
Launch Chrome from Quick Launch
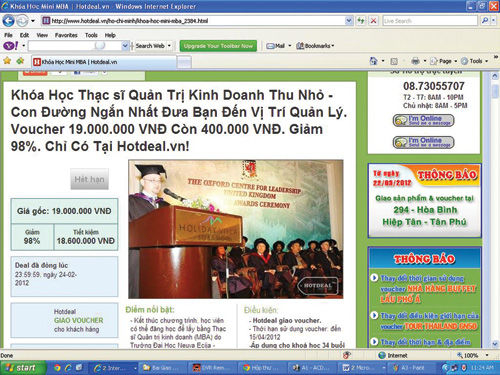(x=57, y=368)
